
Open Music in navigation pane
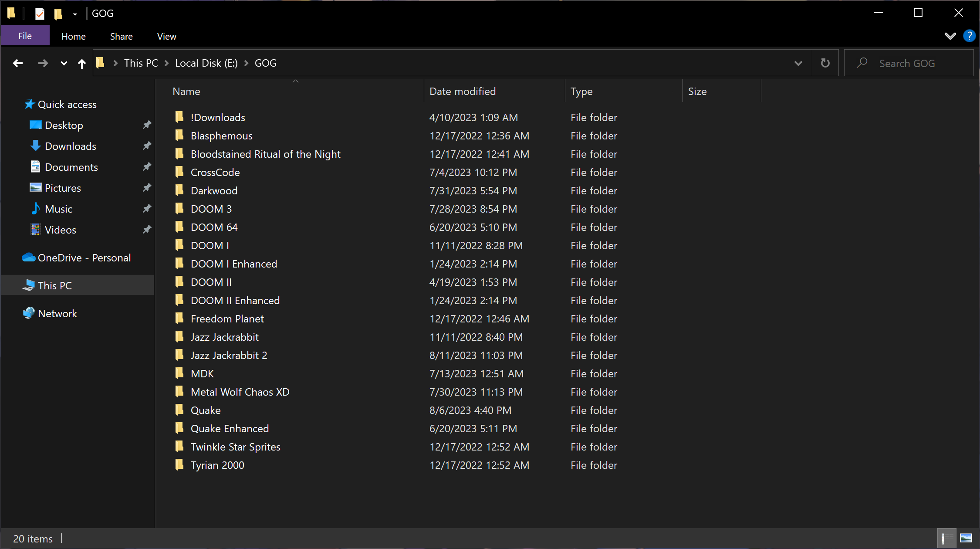tap(58, 209)
